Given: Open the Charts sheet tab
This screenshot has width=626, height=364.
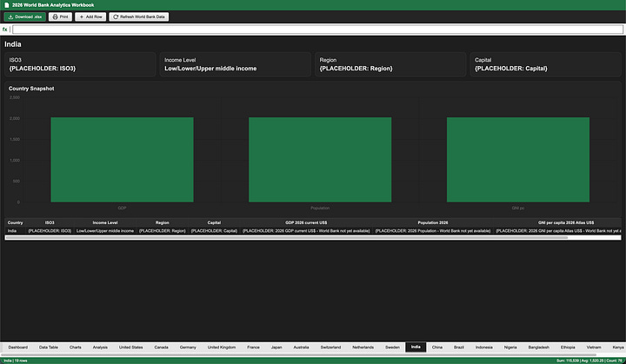Looking at the screenshot, I should (x=75, y=347).
